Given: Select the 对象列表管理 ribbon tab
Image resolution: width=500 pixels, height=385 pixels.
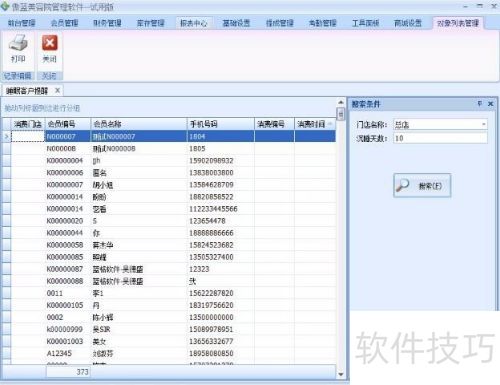Looking at the screenshot, I should [458, 23].
